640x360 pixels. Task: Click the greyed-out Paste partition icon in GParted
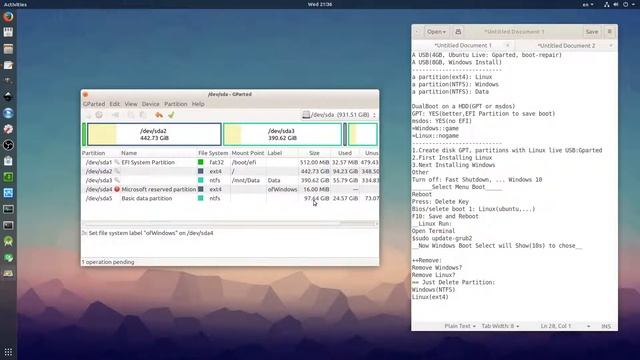[x=142, y=115]
